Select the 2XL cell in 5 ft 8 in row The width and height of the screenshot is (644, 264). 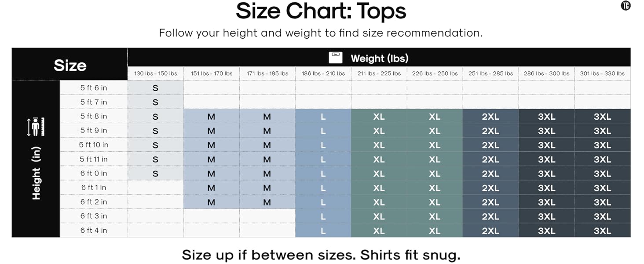[x=490, y=117]
